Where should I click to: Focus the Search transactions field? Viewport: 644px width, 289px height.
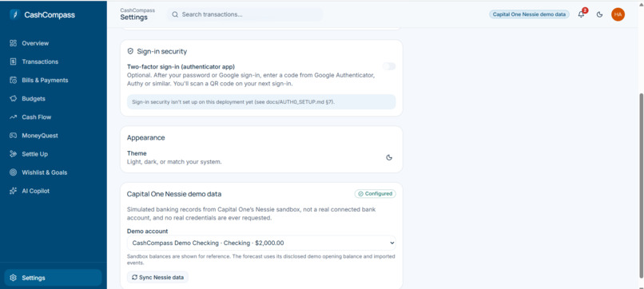[x=244, y=14]
